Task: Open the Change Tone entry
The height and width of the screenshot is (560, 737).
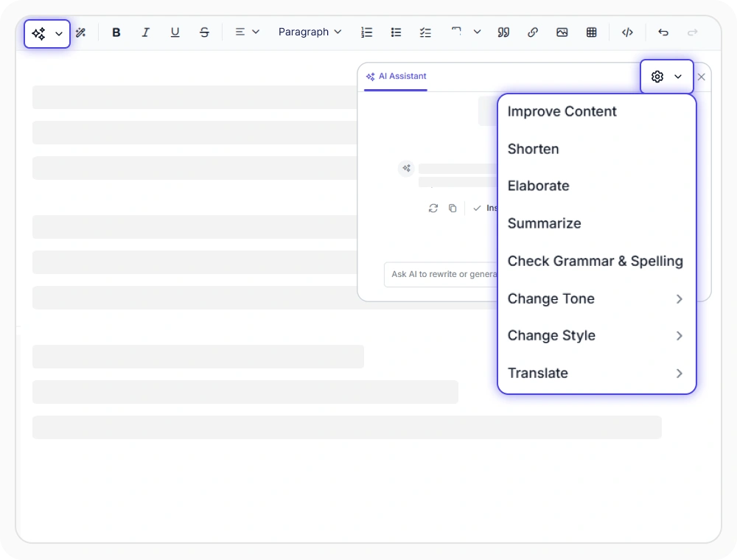Action: click(596, 299)
